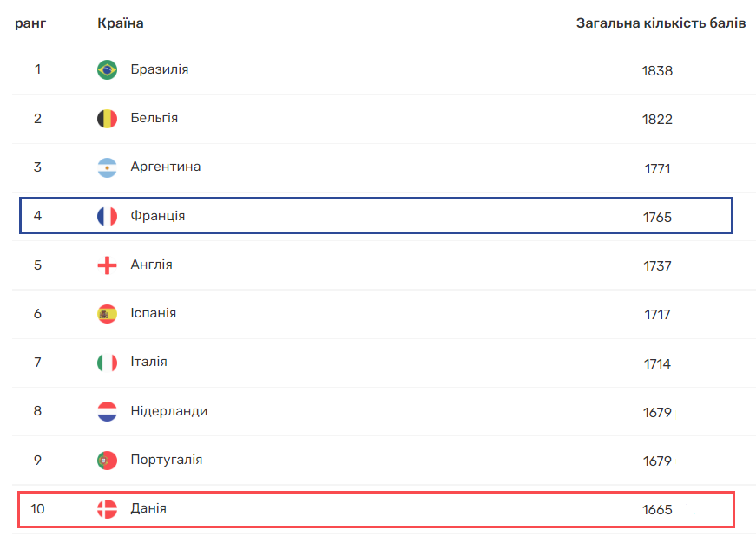Select the Франція country name
The image size is (756, 536).
coord(158,216)
